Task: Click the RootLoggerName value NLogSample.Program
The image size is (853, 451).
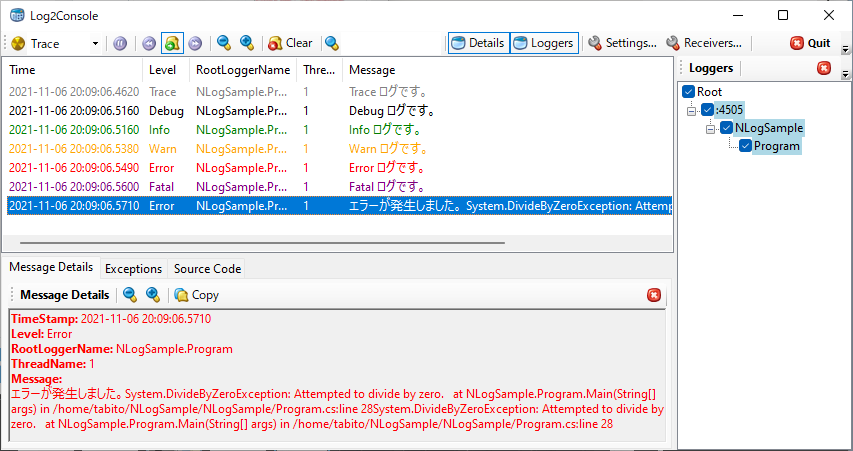Action: pyautogui.click(x=174, y=349)
